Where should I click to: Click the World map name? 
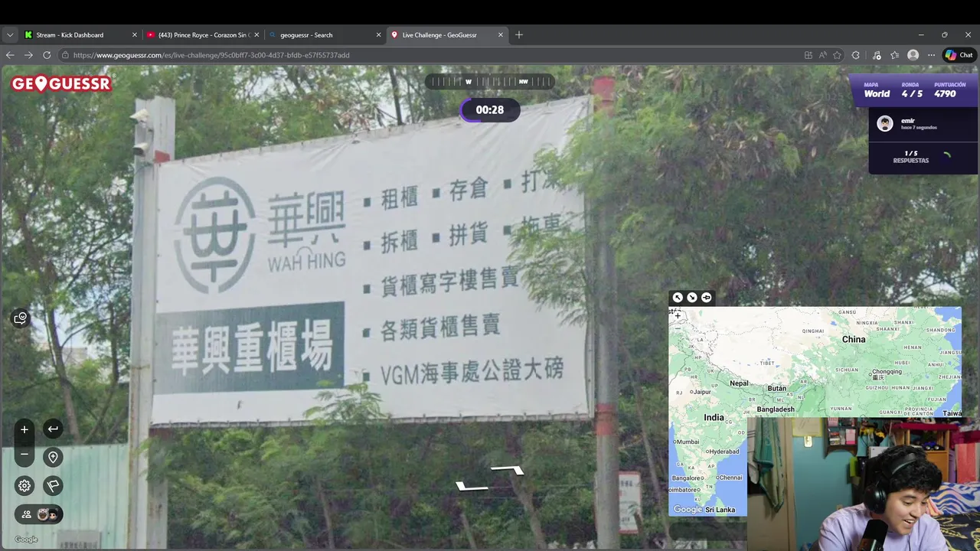pos(877,94)
